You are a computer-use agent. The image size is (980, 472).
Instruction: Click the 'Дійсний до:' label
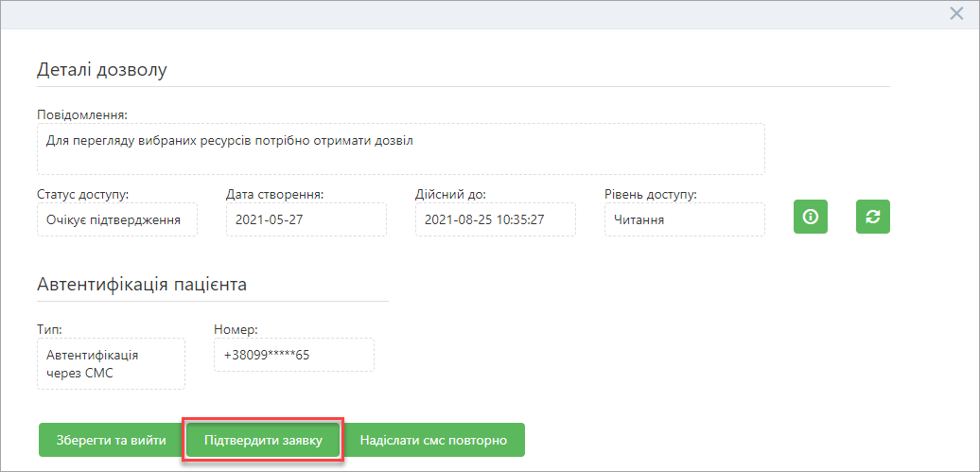(450, 194)
